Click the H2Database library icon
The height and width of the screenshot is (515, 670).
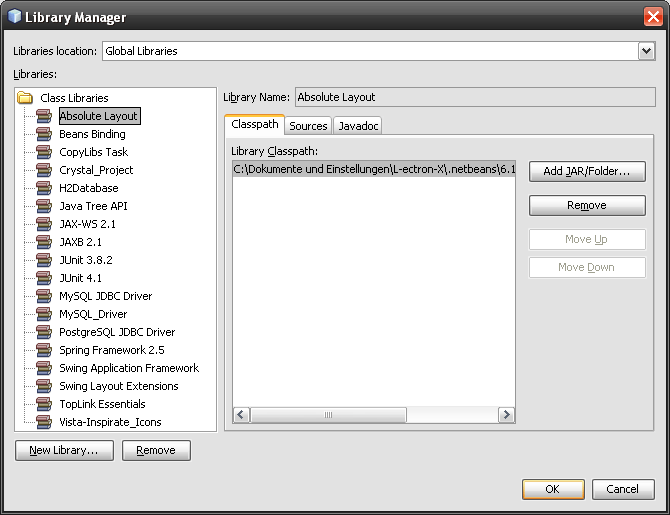tap(44, 188)
